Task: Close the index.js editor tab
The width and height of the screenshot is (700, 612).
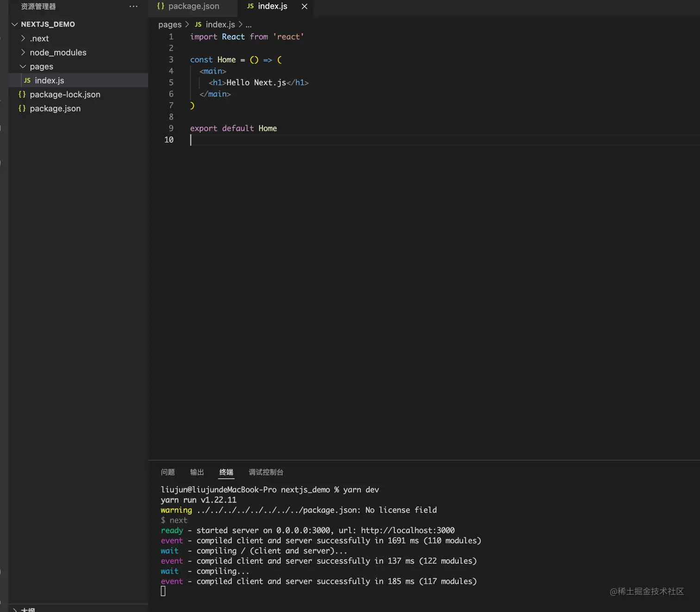Action: (x=304, y=6)
